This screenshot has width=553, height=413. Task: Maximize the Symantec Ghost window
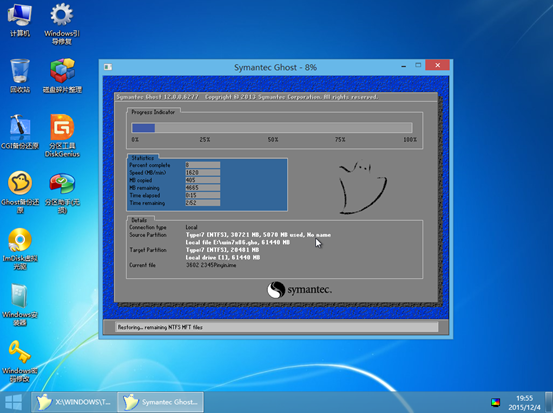coord(418,65)
